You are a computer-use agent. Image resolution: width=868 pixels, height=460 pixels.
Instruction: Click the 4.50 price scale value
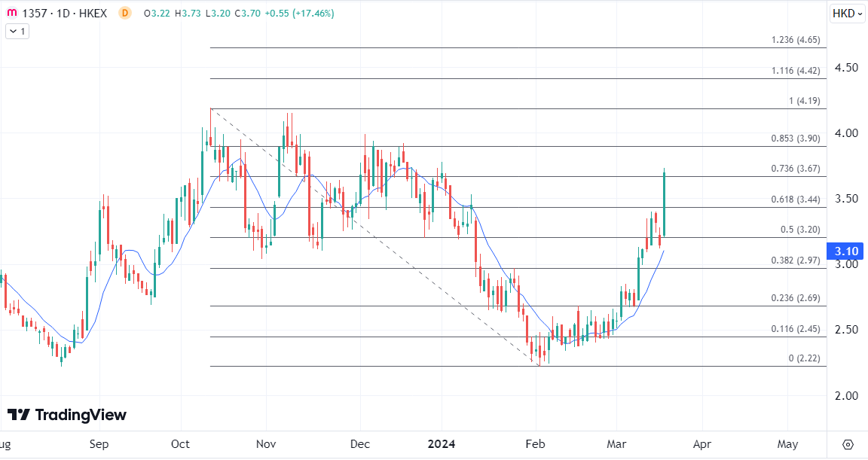(846, 68)
